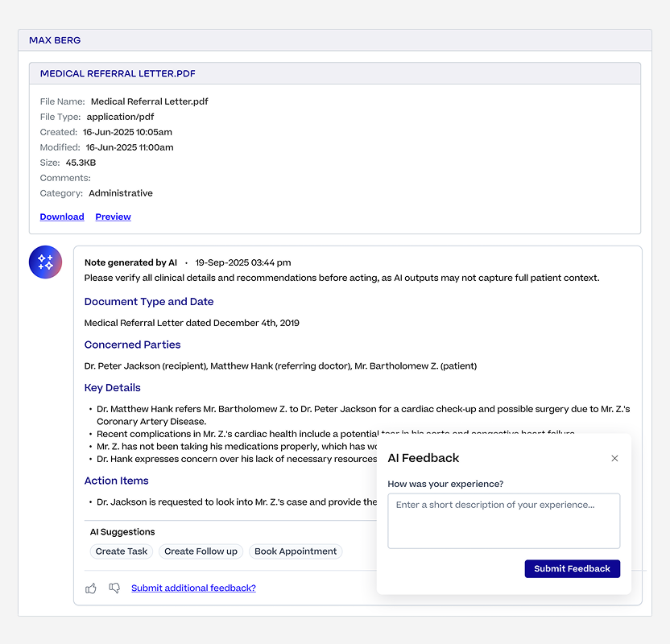The height and width of the screenshot is (644, 670).
Task: Click the MAX BERG panel header
Action: point(335,40)
